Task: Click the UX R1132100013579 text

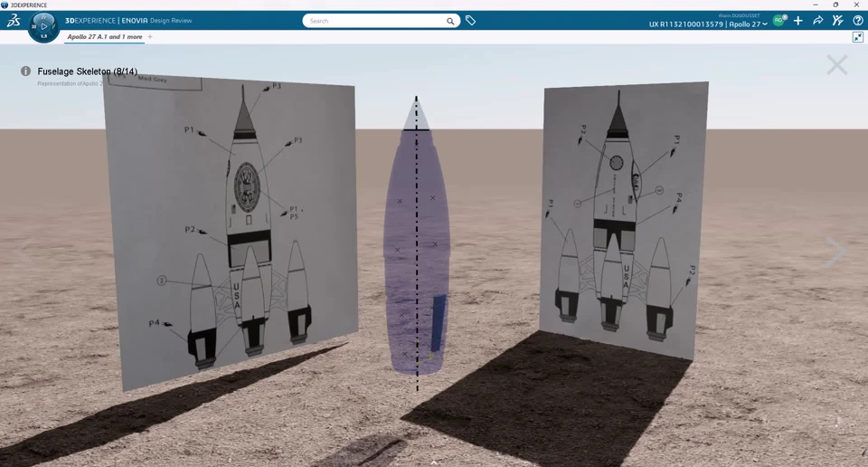Action: (x=686, y=24)
